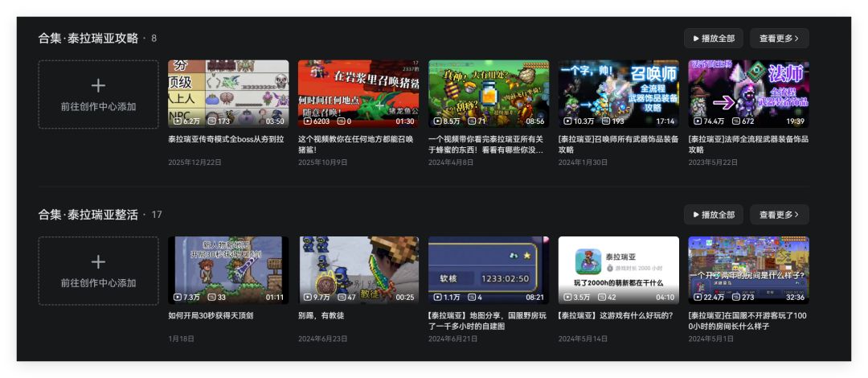Open 查看更多 for 泰拉瑞亚攻略 collection

pos(780,39)
